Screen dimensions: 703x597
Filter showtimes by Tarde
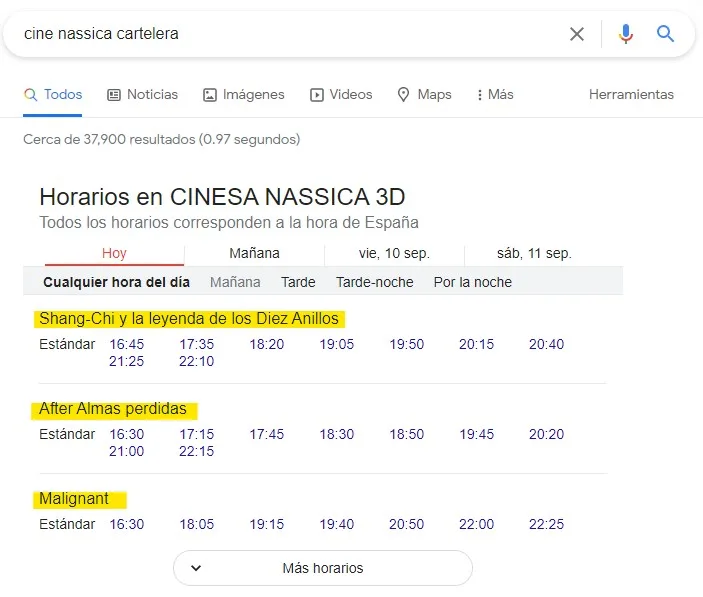tap(298, 282)
